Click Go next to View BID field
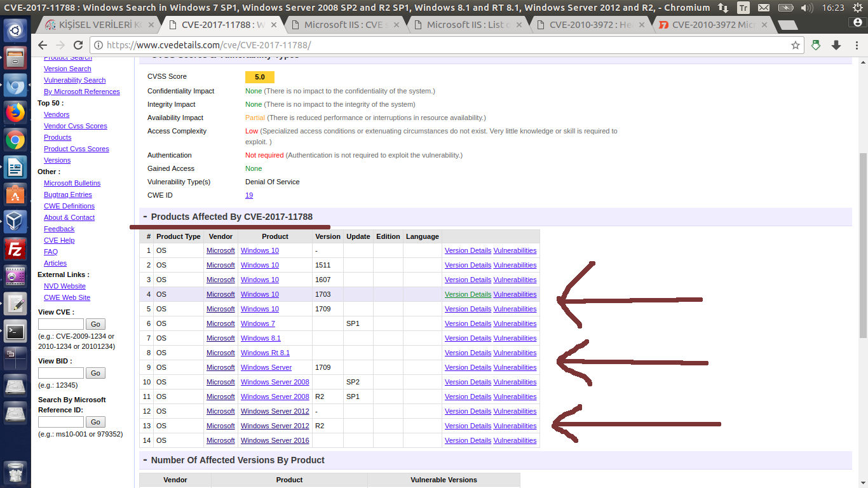 [95, 373]
